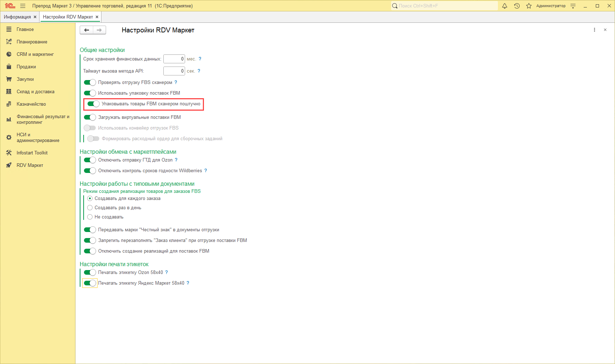Click the НСИ и администрирование gear icon
615x364 pixels.
pos(9,137)
